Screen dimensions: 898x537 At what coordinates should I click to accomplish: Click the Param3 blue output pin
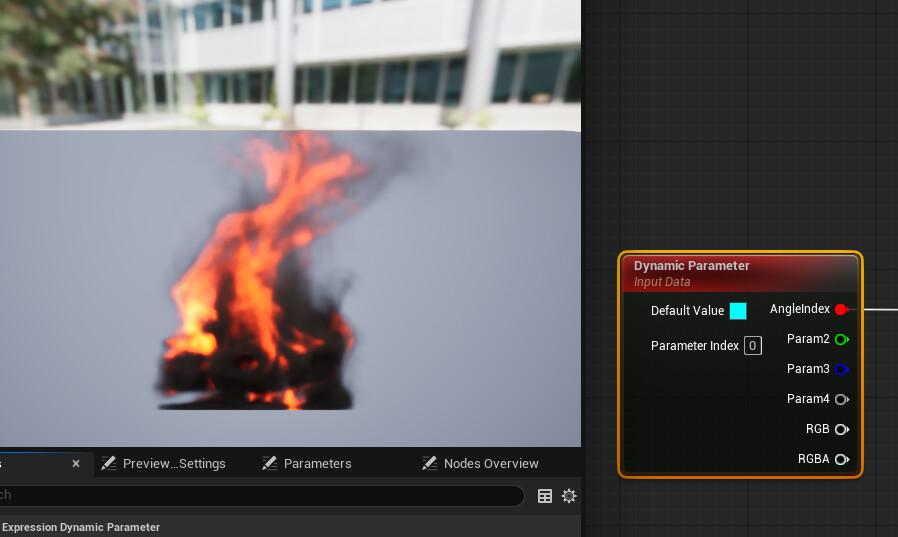pyautogui.click(x=841, y=370)
